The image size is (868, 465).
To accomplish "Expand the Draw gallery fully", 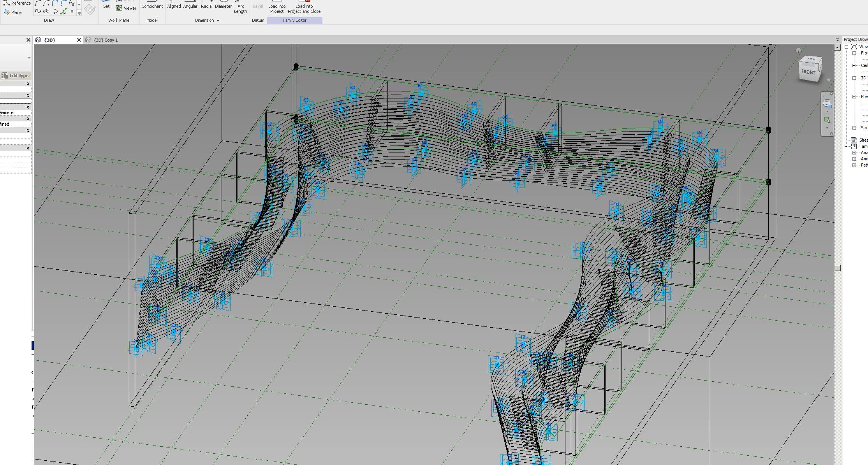I will [79, 13].
